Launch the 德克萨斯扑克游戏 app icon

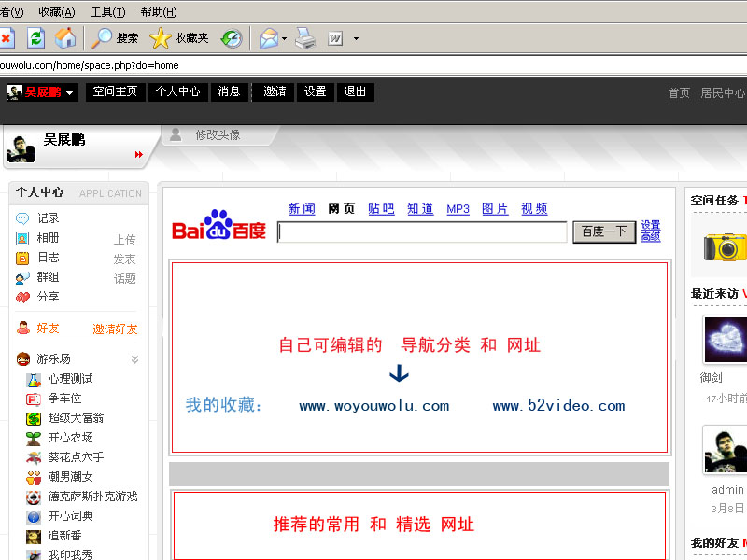coord(34,497)
